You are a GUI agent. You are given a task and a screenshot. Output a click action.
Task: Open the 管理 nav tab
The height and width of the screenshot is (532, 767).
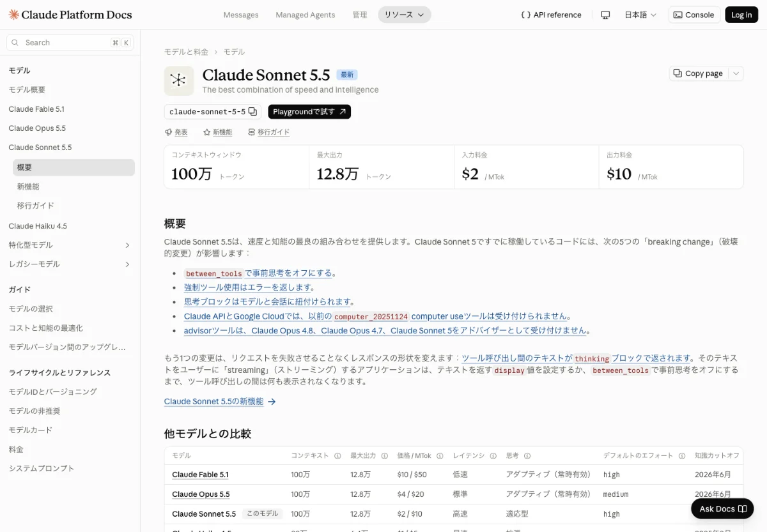(360, 15)
